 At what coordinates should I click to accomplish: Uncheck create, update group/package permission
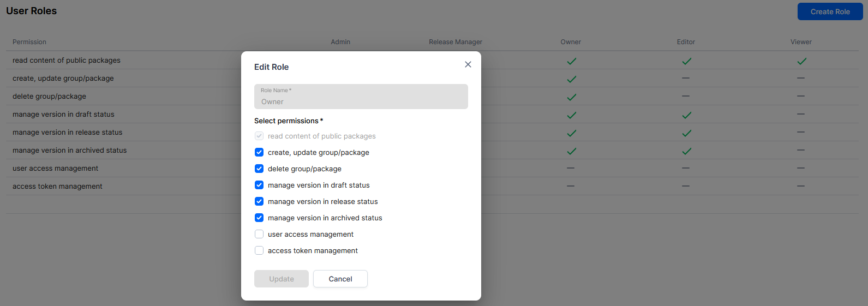coord(259,152)
